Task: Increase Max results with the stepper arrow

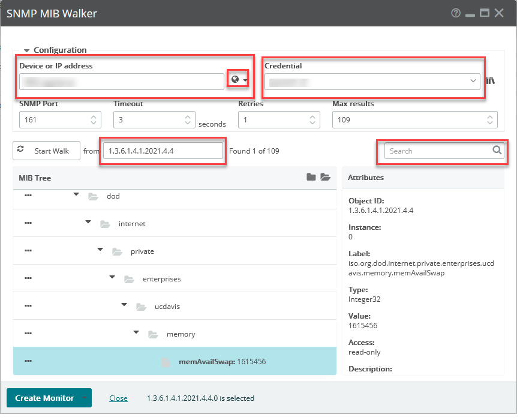Action: tap(490, 116)
